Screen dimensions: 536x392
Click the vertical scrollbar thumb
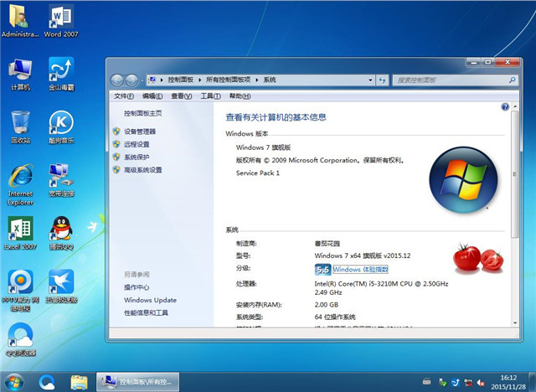click(x=515, y=174)
